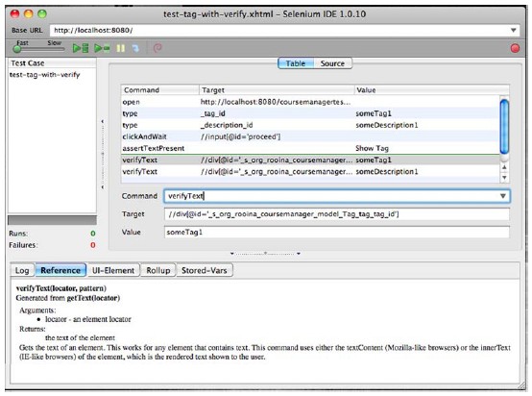This screenshot has height=396, width=532.
Task: Click the Value column header
Action: 431,90
